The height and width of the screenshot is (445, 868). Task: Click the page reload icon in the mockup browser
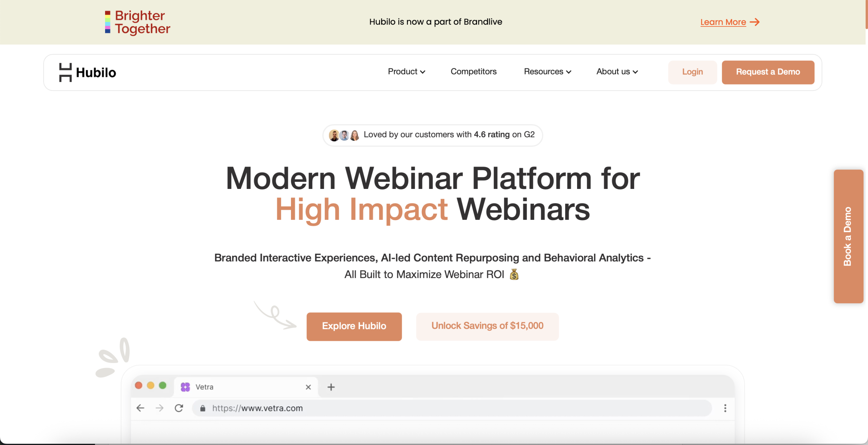(179, 408)
